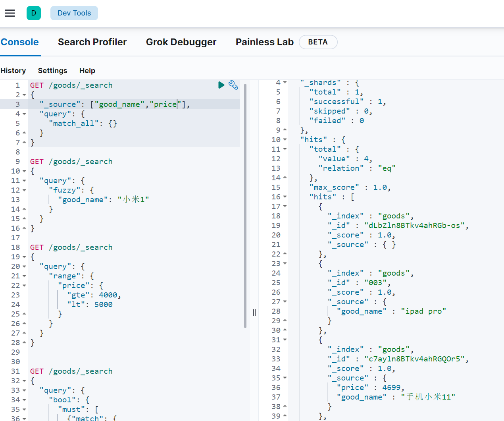Image resolution: width=504 pixels, height=421 pixels.
Task: Click the Help link
Action: pyautogui.click(x=87, y=71)
